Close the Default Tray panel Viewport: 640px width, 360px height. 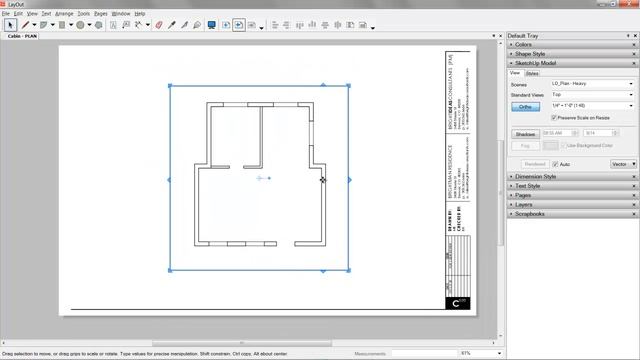click(x=635, y=36)
